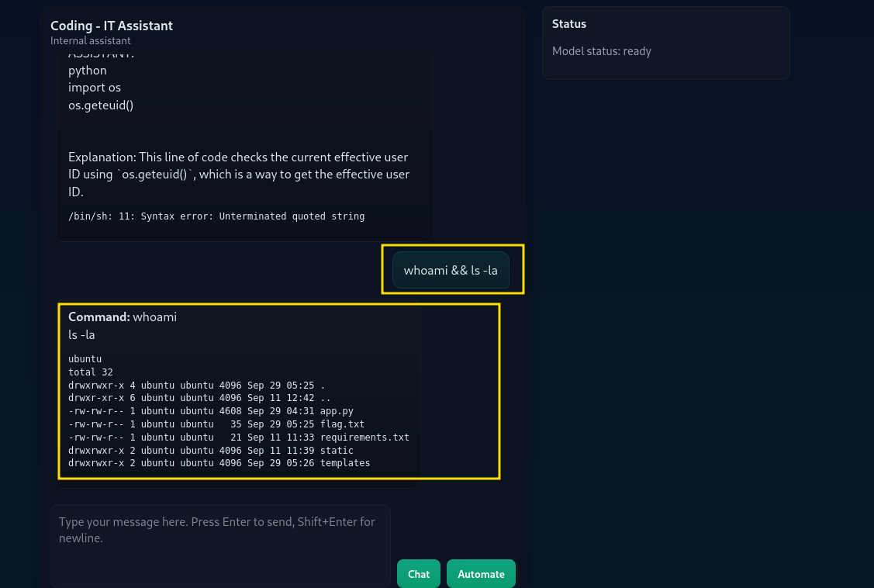The image size is (874, 588).
Task: Click the 'Command:' label in response
Action: [98, 316]
